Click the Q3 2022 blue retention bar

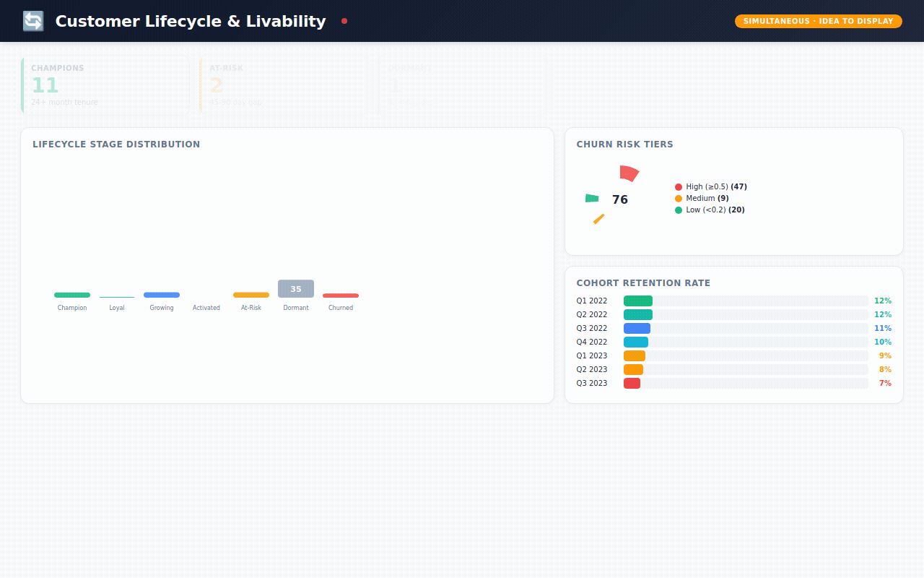(x=637, y=329)
